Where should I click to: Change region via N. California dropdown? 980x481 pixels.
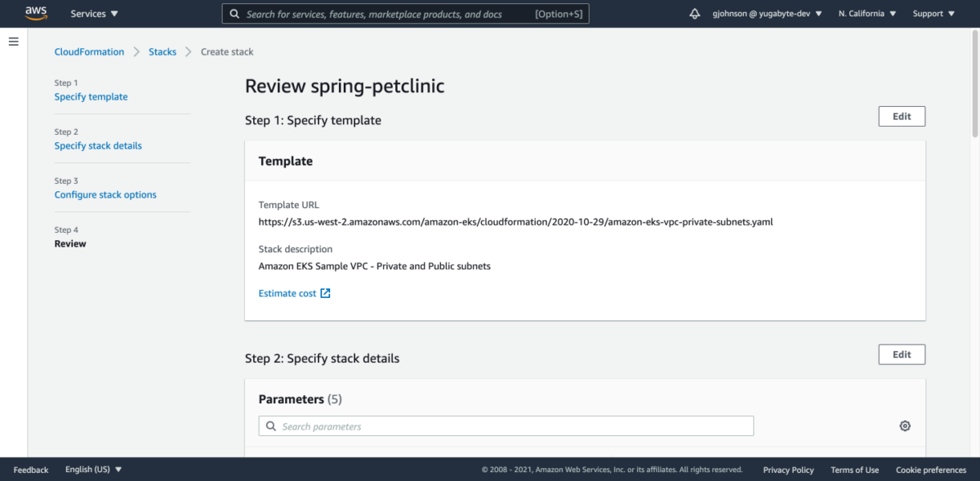point(866,13)
